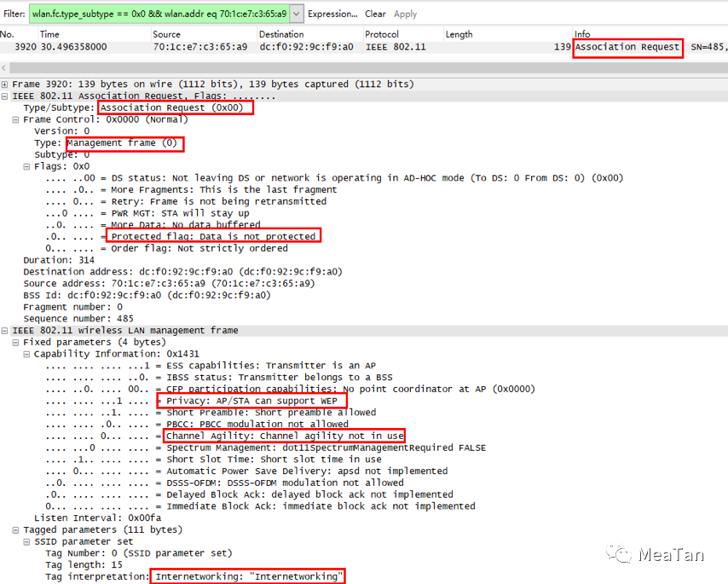
Task: Open the Expression... filter builder
Action: (x=332, y=14)
